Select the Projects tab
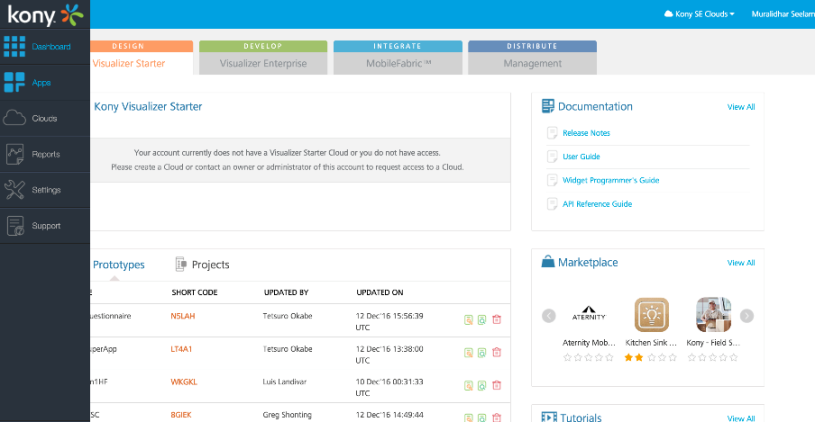 point(202,265)
